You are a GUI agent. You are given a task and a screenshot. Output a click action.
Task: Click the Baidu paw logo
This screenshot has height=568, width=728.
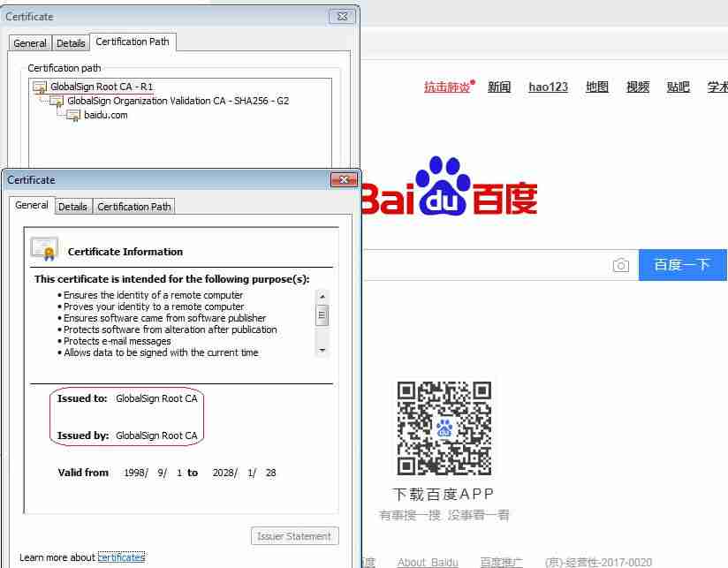tap(443, 186)
